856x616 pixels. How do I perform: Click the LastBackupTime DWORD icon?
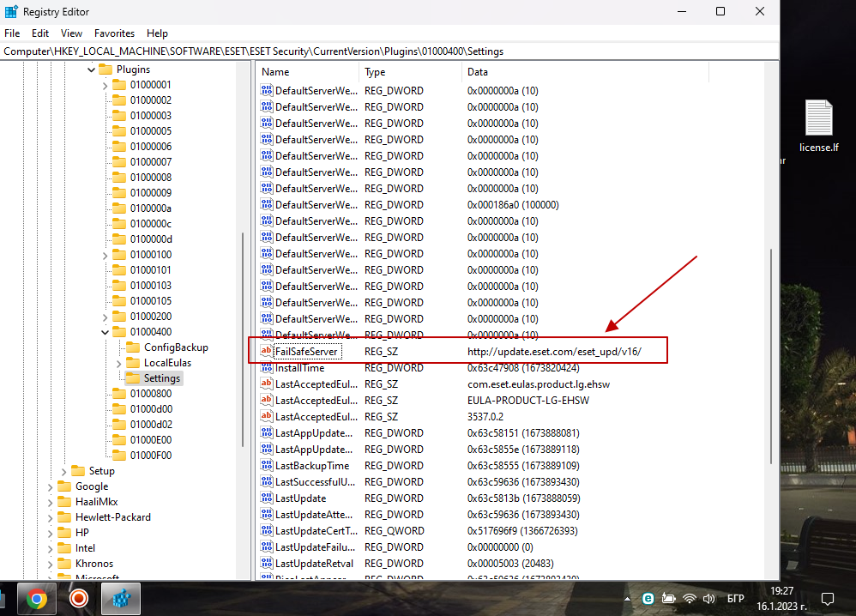tap(267, 465)
